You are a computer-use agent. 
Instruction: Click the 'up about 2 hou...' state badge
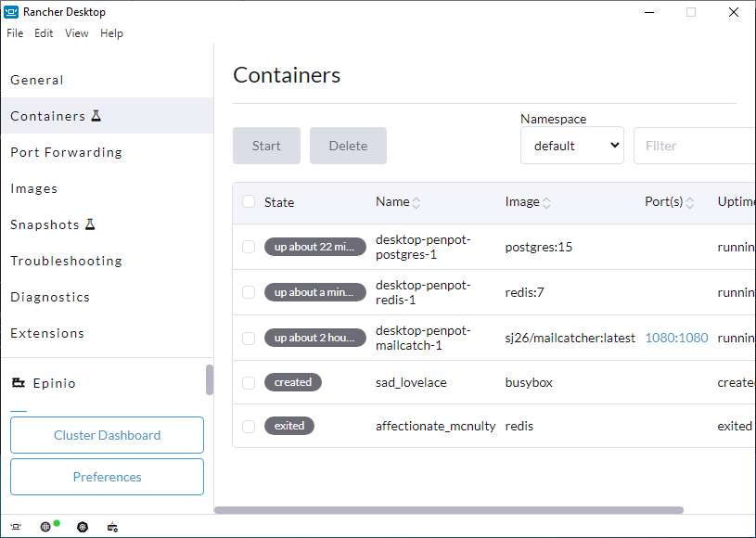coord(314,338)
